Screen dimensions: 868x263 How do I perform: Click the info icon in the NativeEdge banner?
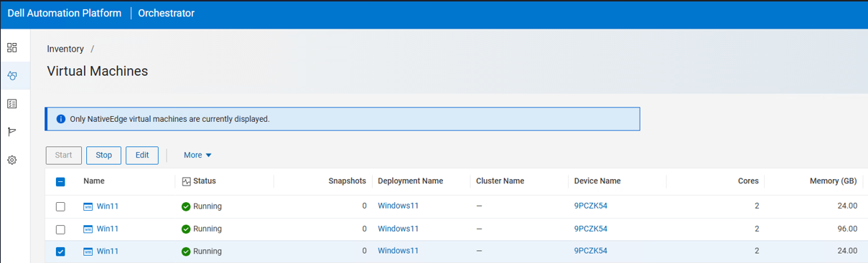[x=61, y=119]
